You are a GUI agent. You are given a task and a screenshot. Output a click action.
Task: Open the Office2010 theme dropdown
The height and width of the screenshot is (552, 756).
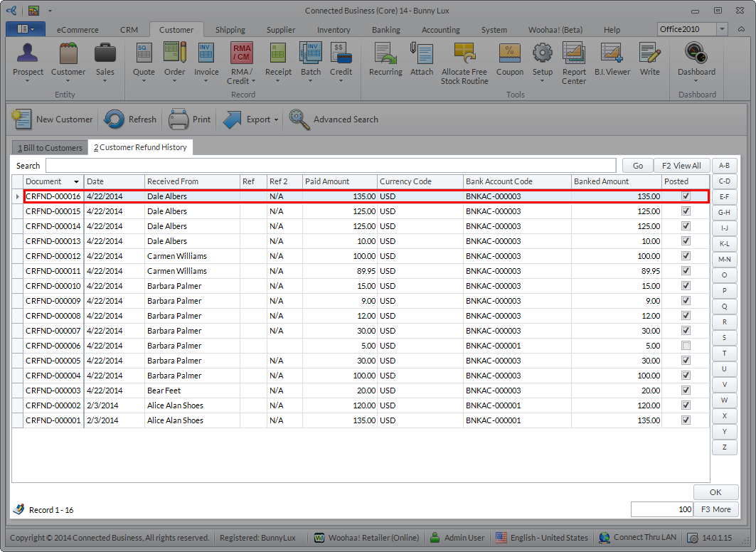pyautogui.click(x=722, y=29)
